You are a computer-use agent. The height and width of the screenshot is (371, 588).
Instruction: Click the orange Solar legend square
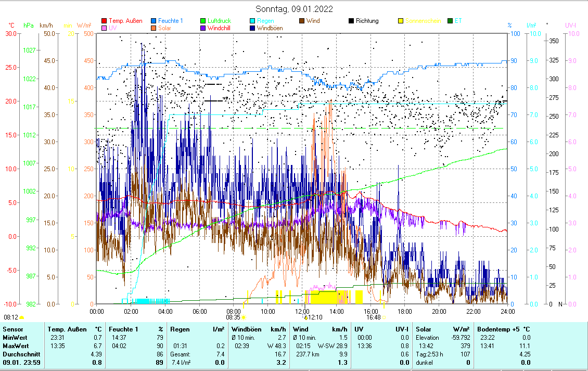click(154, 28)
